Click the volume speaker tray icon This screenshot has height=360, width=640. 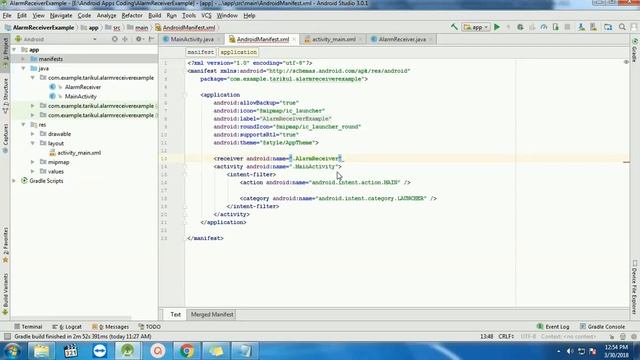tap(570, 351)
